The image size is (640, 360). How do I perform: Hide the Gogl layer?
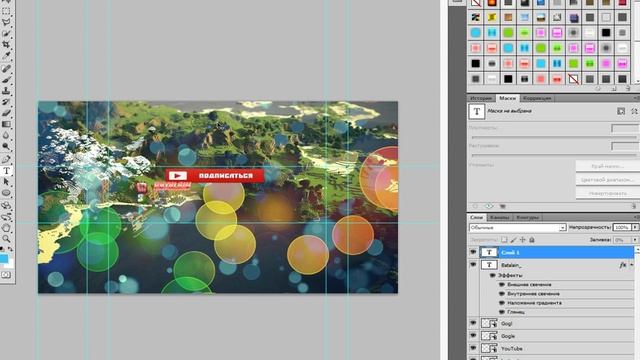(473, 323)
